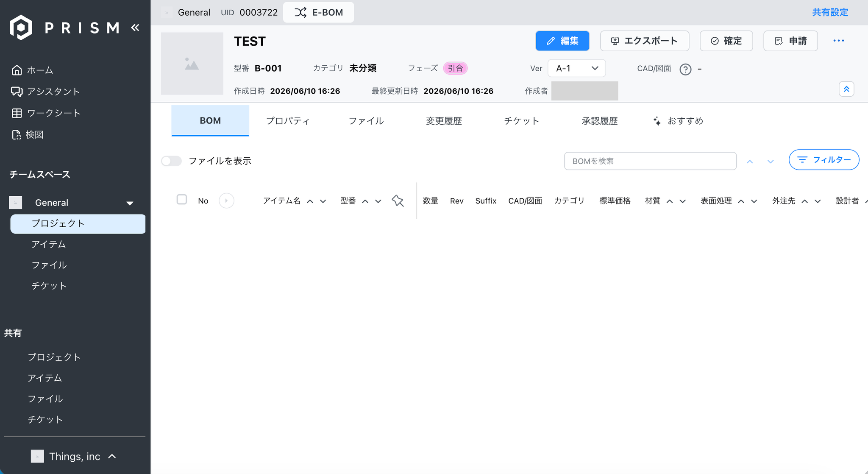
Task: Open チケット under the 共有 section
Action: (x=45, y=419)
